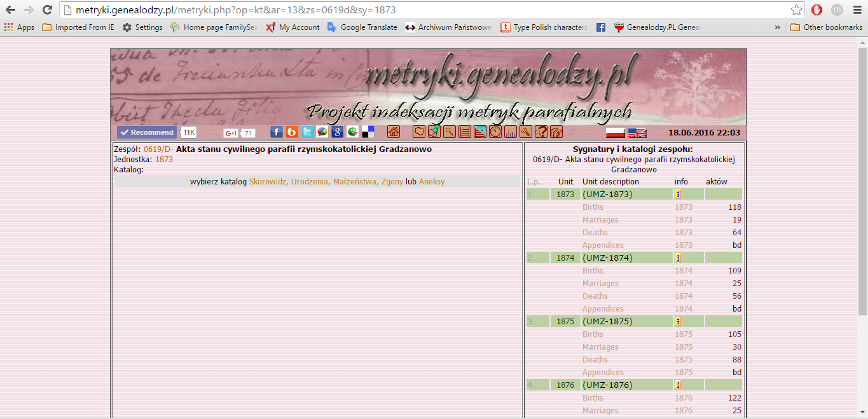Click the browser address bar

(x=420, y=10)
